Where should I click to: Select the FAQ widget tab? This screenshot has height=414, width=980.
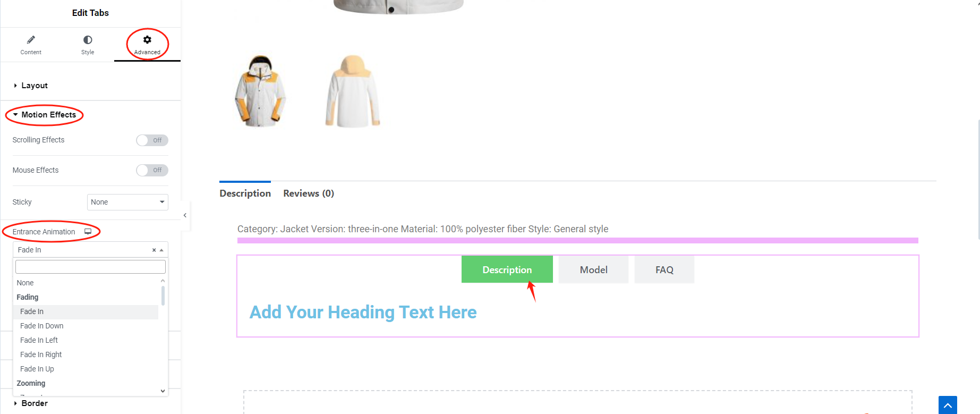pos(664,269)
